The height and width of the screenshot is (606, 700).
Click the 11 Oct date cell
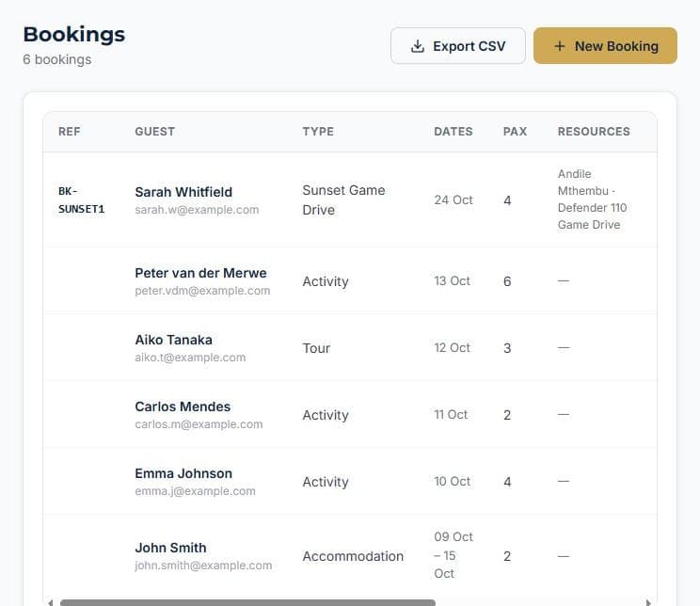click(451, 414)
